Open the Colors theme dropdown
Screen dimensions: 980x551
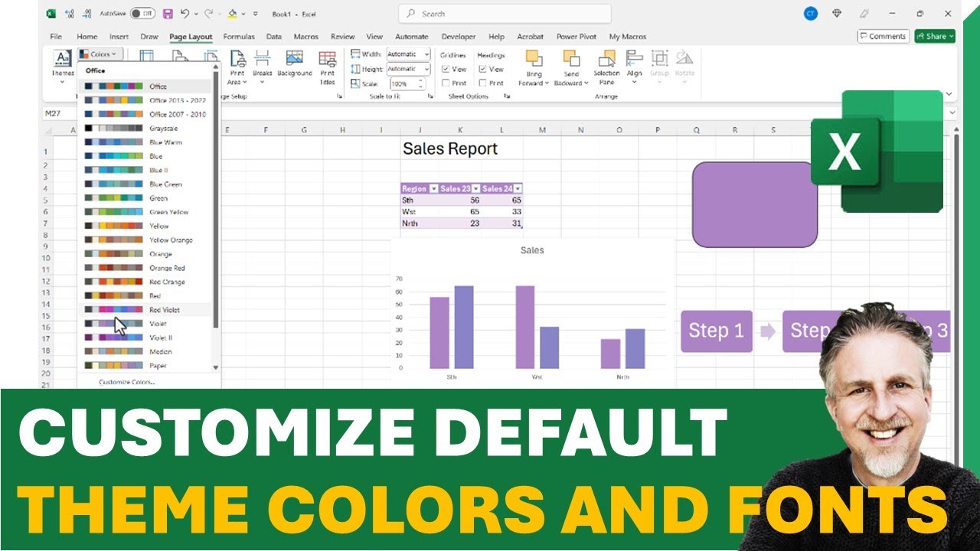click(x=100, y=54)
